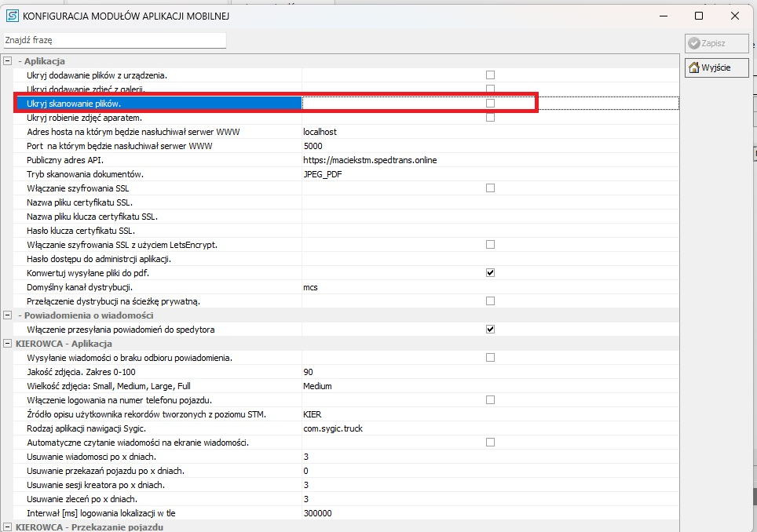Select the 300000 interval value

click(318, 513)
